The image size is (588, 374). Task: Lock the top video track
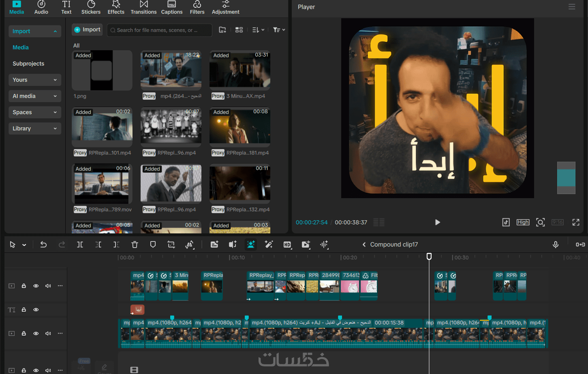tap(24, 286)
